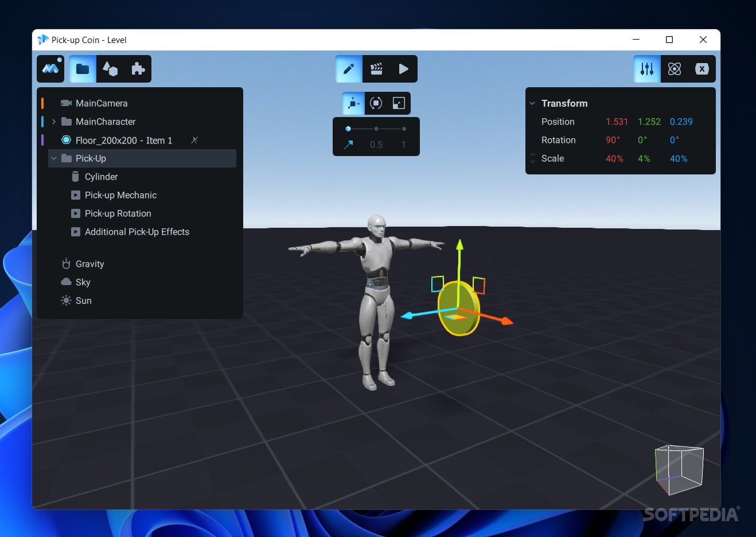Click the Pick-up Mechanic play icon

tap(75, 195)
